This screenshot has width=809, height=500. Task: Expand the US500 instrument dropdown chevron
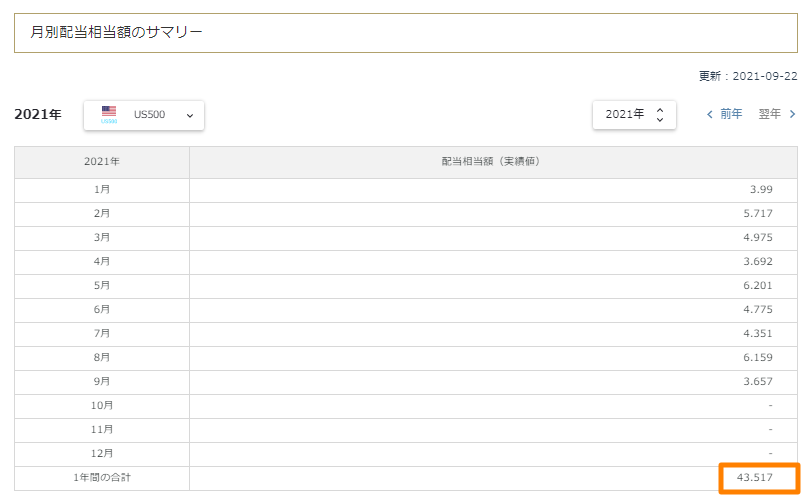click(190, 115)
